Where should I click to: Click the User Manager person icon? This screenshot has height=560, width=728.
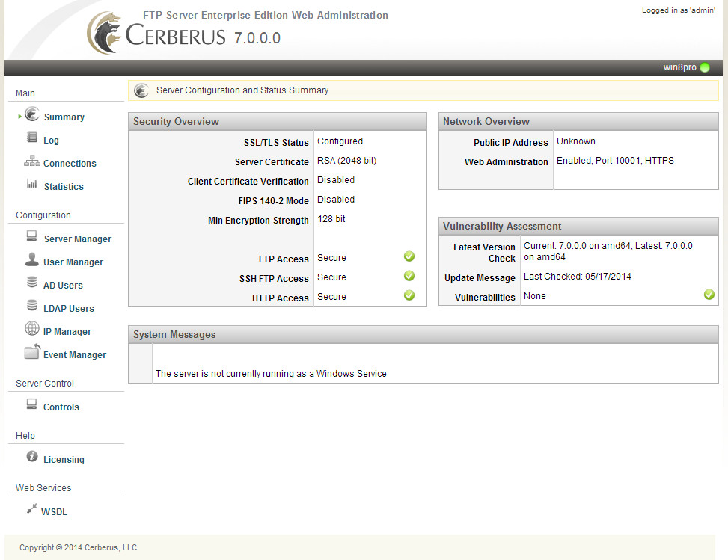(32, 259)
